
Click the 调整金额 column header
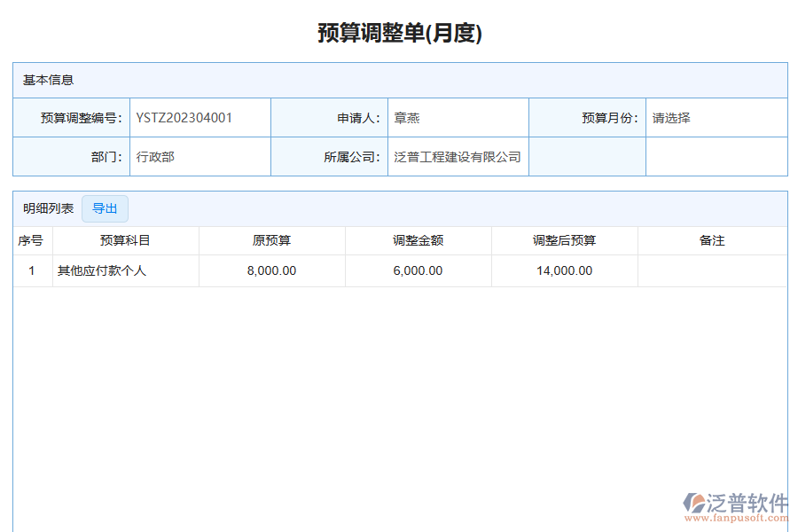click(x=418, y=239)
